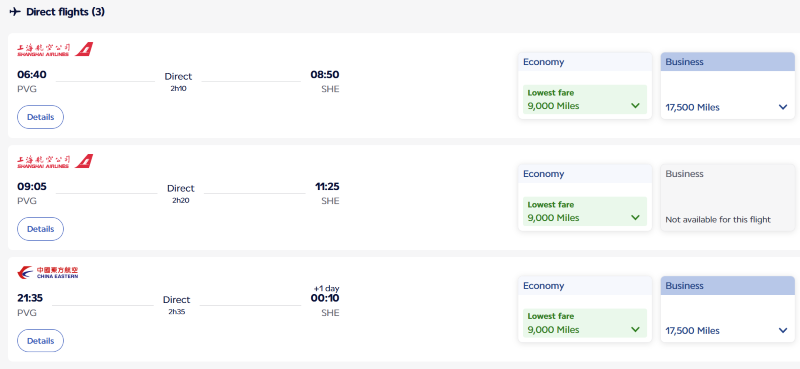Click the Direct 2h10 duration label
Screen dimensions: 800x369
click(x=178, y=82)
